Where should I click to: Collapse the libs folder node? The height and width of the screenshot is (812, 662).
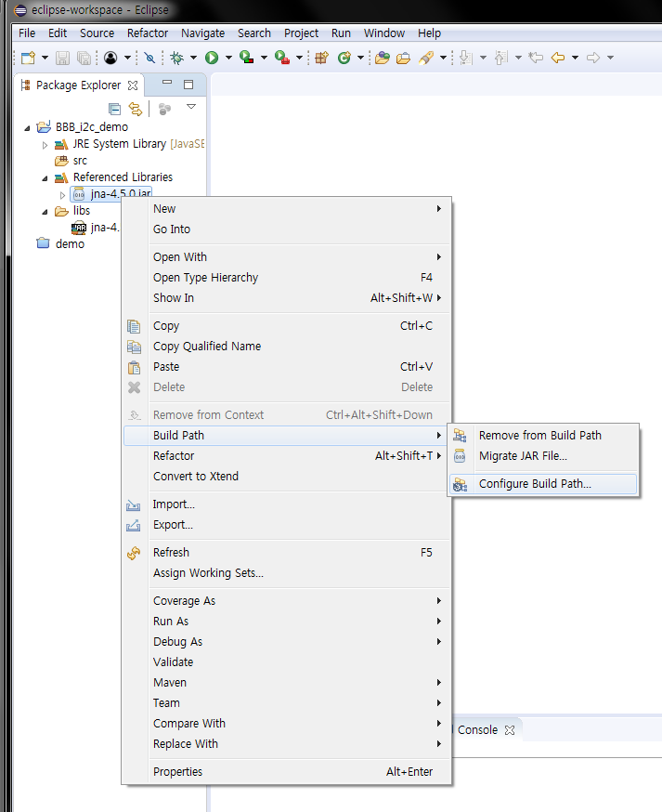click(x=45, y=212)
